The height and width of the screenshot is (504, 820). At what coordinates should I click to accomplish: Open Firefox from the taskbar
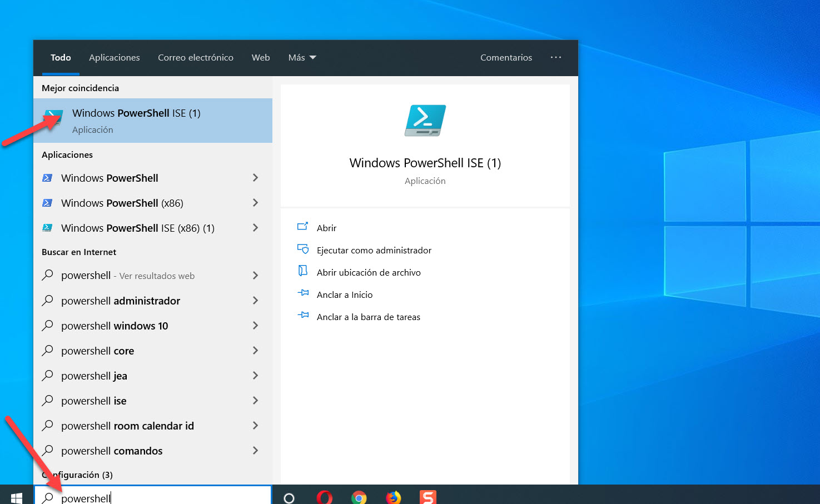point(394,497)
